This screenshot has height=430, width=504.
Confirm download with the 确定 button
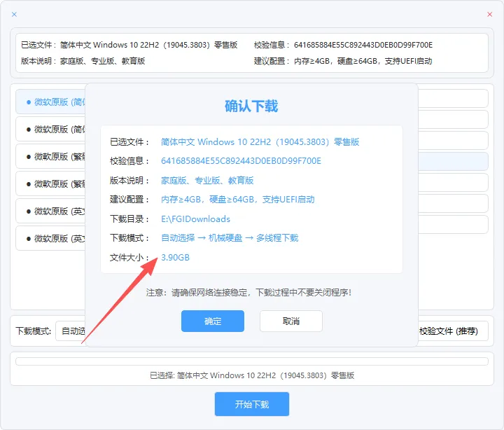[213, 321]
